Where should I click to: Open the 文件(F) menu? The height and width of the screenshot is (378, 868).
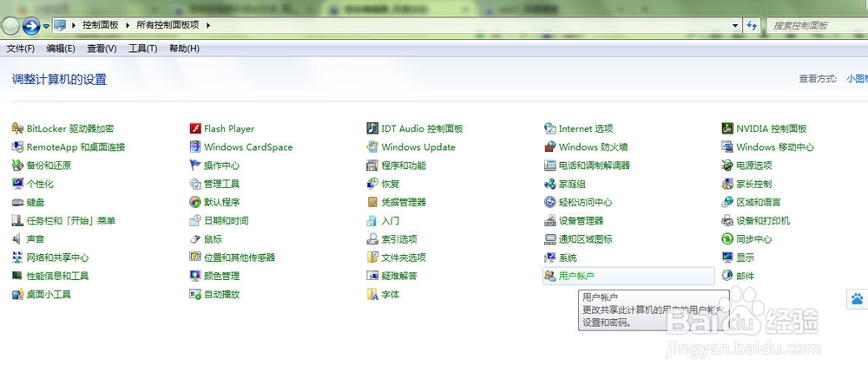pyautogui.click(x=21, y=49)
